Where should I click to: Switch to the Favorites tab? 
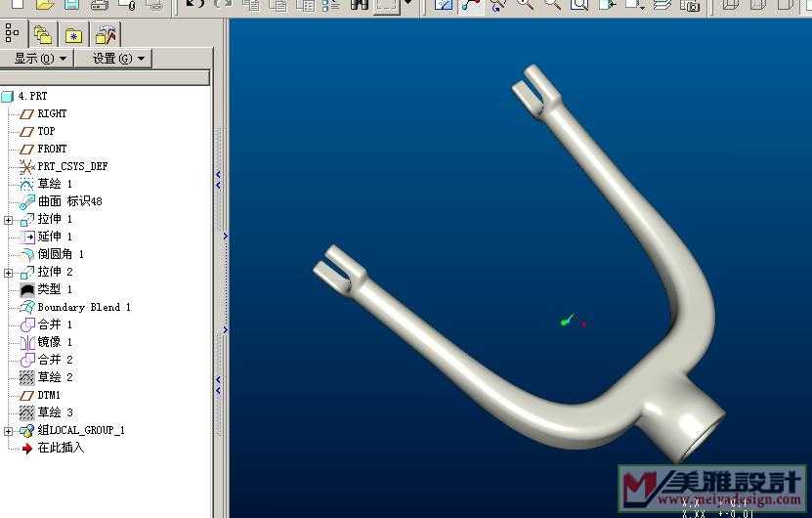point(73,35)
